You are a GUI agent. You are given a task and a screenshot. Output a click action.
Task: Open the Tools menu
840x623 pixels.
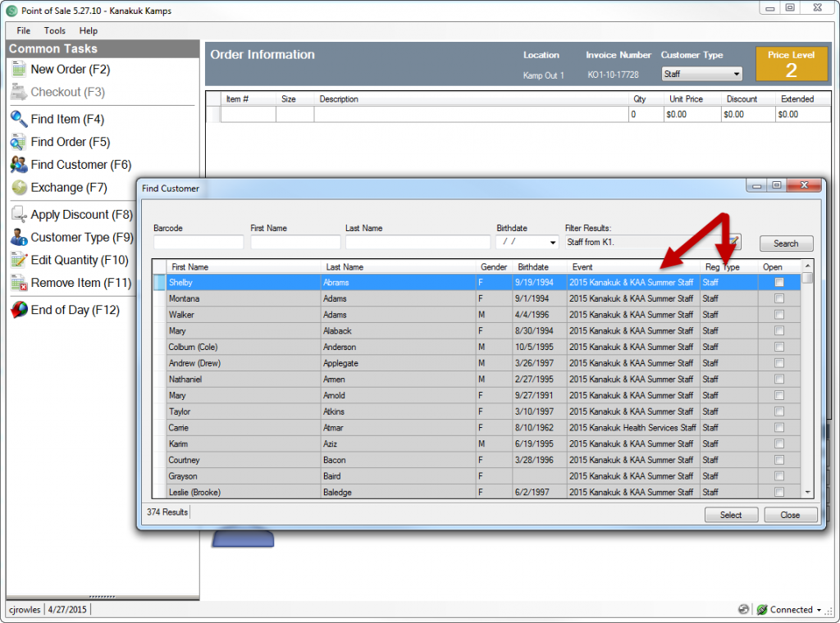[54, 30]
